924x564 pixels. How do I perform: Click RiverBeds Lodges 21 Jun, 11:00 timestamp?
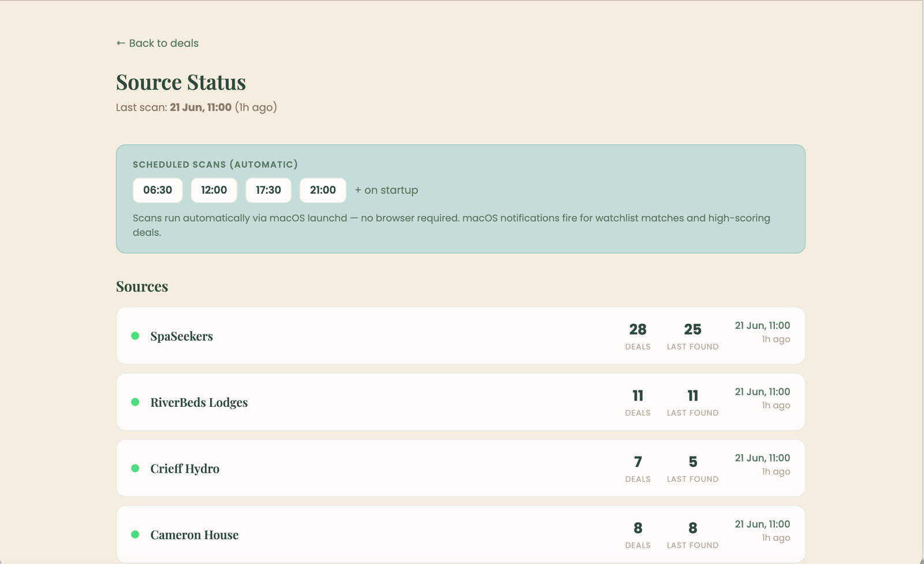[x=762, y=392]
